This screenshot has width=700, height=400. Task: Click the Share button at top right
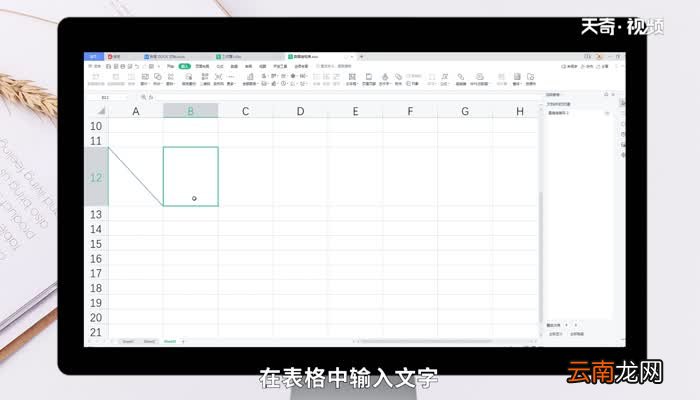tap(603, 66)
